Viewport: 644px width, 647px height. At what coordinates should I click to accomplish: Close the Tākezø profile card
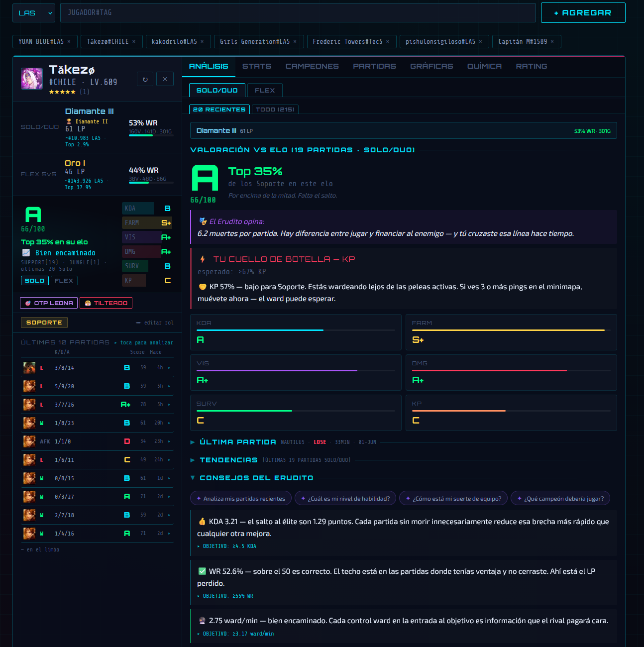[165, 79]
